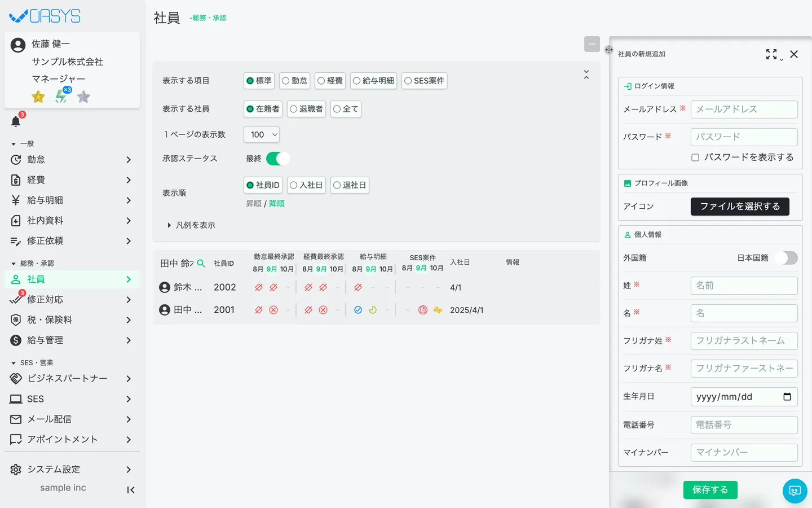Image resolution: width=812 pixels, height=508 pixels.
Task: Collapse the SES・営業 sidebar section
Action: (32, 363)
